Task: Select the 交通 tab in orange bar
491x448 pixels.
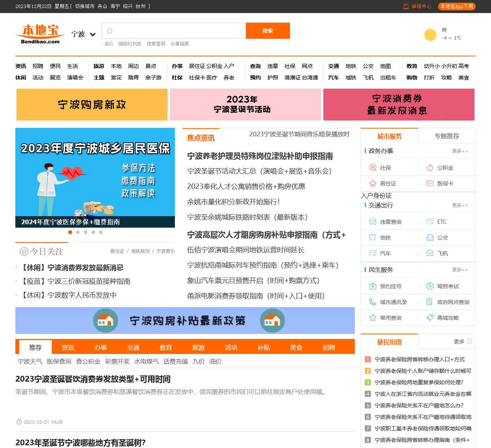Action: click(133, 347)
